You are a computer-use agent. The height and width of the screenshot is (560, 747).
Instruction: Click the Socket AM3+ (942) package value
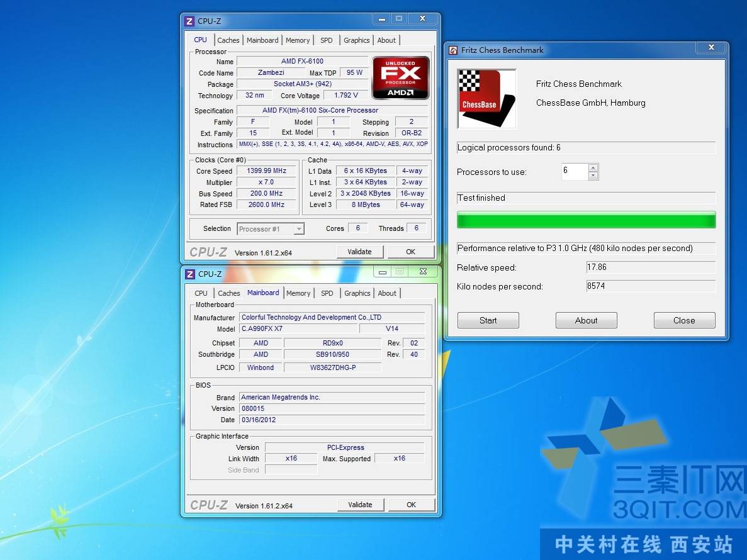tap(302, 84)
